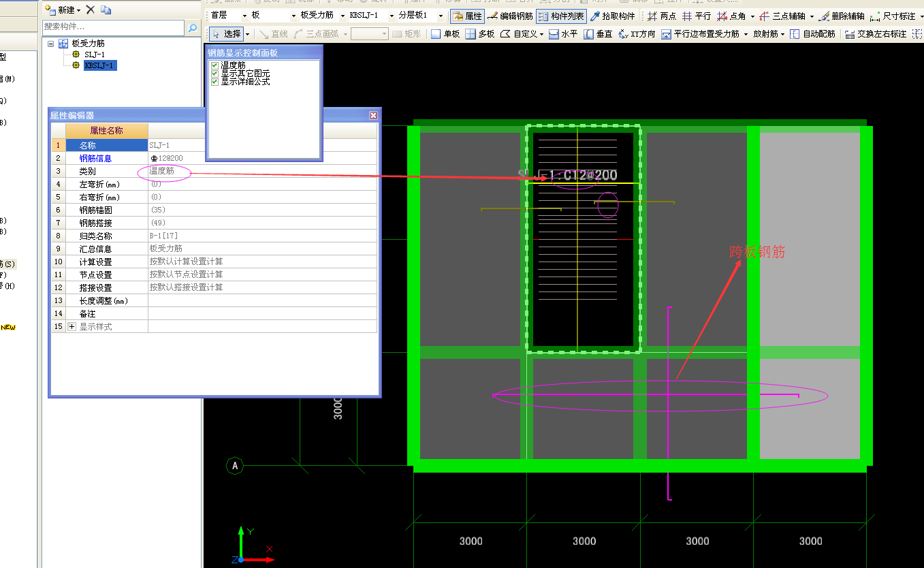Choose the 三点辅轴 three-point auxiliary axis tool

[782, 16]
